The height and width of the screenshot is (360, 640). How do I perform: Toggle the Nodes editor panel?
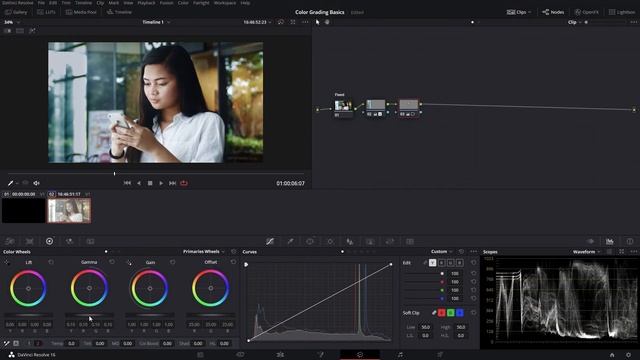click(553, 12)
